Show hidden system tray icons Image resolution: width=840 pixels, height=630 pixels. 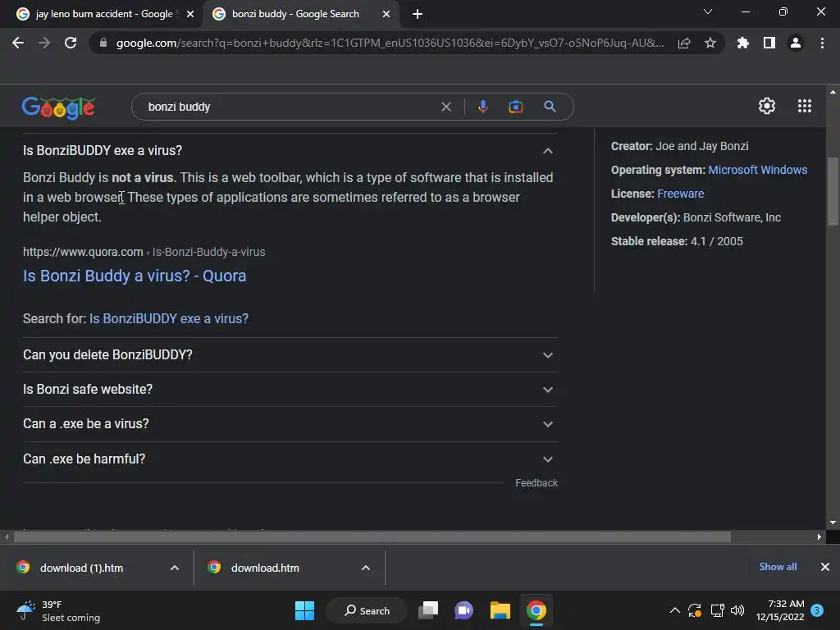(675, 610)
